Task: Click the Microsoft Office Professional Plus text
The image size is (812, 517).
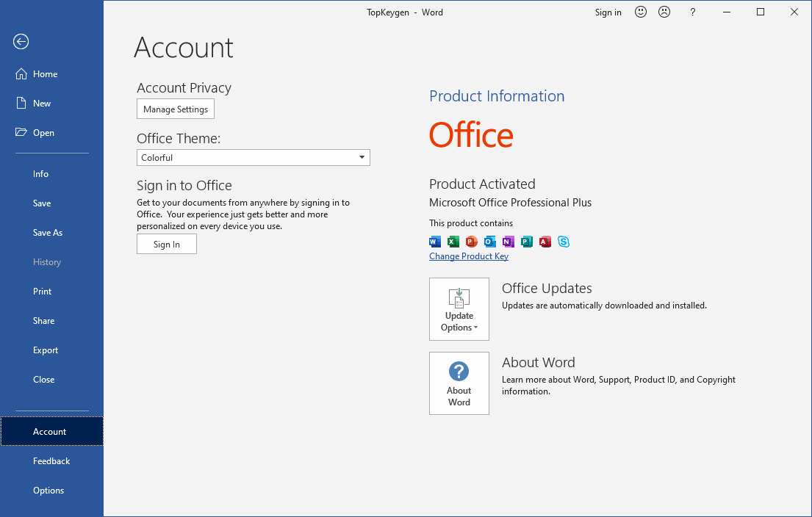Action: click(510, 203)
